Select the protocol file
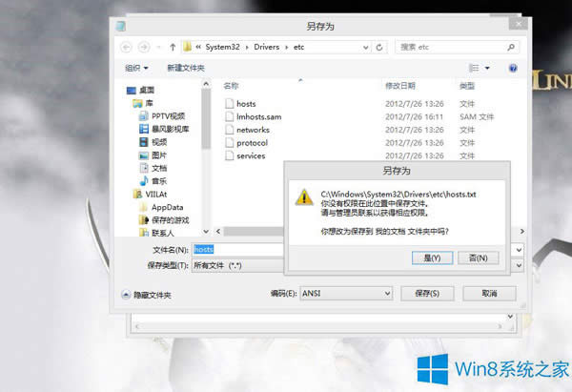 (x=247, y=143)
